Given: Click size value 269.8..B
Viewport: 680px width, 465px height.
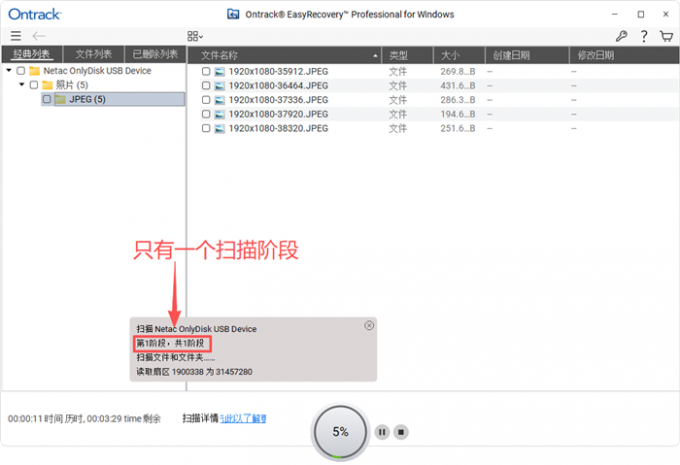Looking at the screenshot, I should pyautogui.click(x=458, y=71).
